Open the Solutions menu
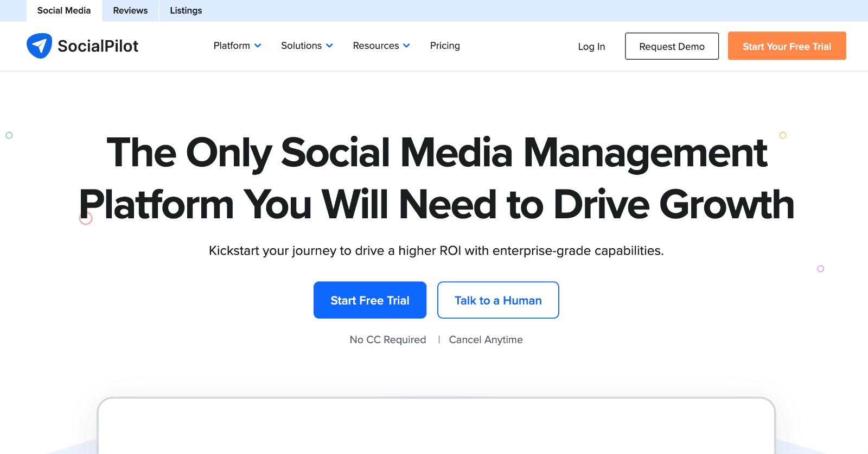This screenshot has width=868, height=454. click(x=301, y=46)
